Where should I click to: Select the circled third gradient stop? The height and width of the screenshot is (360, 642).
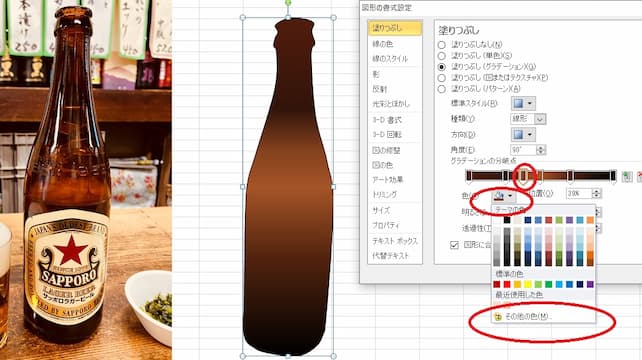pos(523,176)
